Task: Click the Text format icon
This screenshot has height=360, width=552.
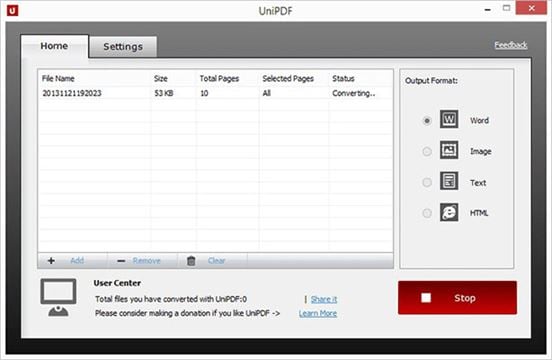Action: click(449, 181)
